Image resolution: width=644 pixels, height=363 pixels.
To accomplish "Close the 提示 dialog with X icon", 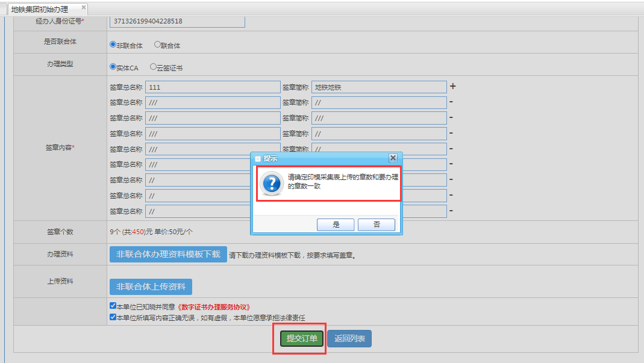I will pyautogui.click(x=393, y=158).
